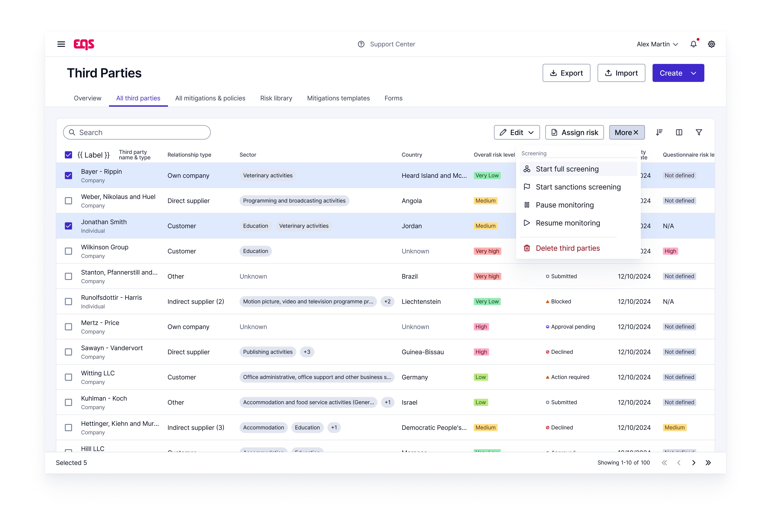
Task: Choose Start full screening
Action: 578,169
